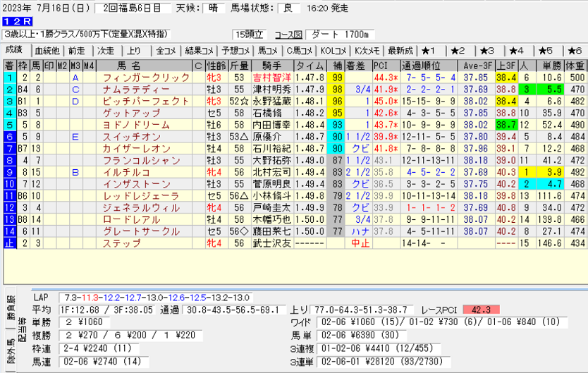Sort by the タイム column header
This screenshot has height=373, width=588.
[310, 65]
